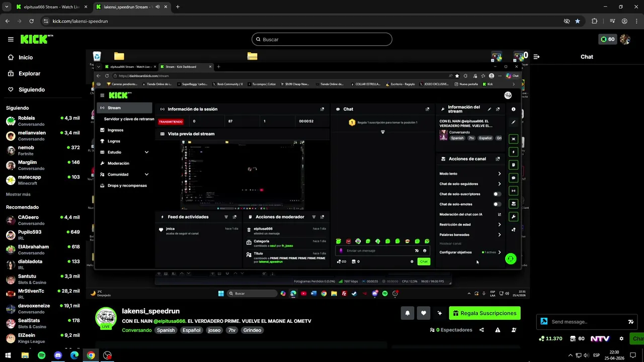Image resolution: width=644 pixels, height=362 pixels.
Task: Open the 7TV emote menu icon
Action: 631,322
